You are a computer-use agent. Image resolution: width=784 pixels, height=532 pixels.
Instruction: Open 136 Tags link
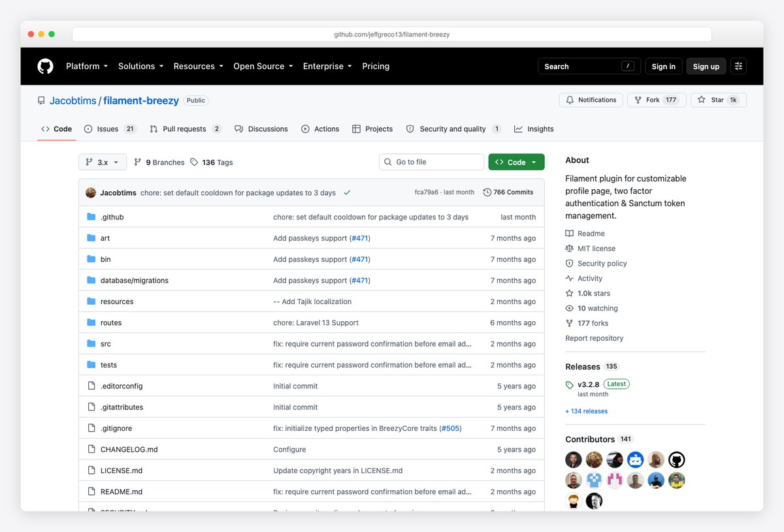212,163
